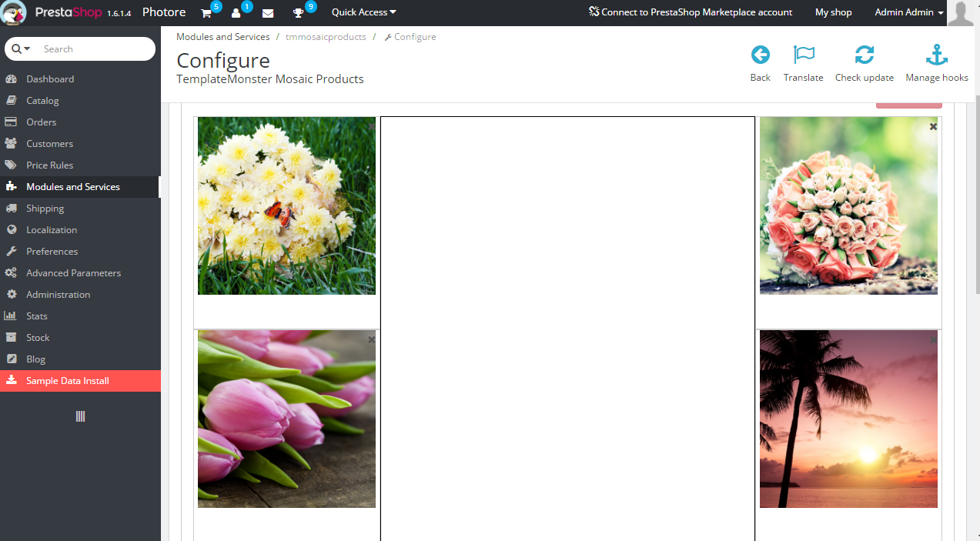The image size is (980, 541).
Task: Open the search filter dropdown arrow
Action: (x=22, y=48)
